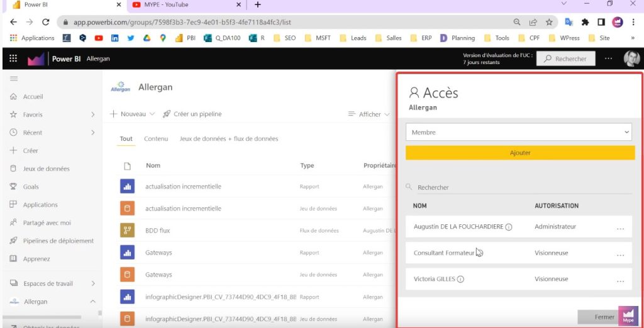The image size is (644, 328).
Task: Open the Power BI app launcher grid
Action: pyautogui.click(x=13, y=58)
